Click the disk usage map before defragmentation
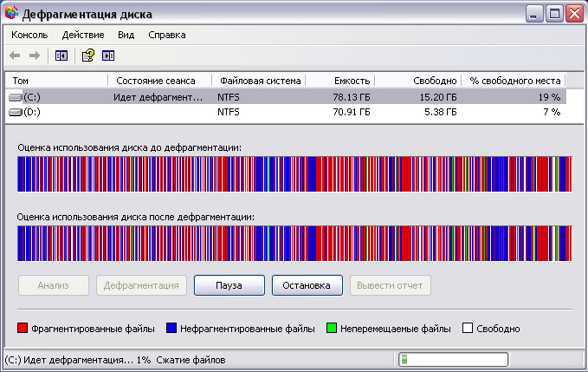 tap(294, 174)
